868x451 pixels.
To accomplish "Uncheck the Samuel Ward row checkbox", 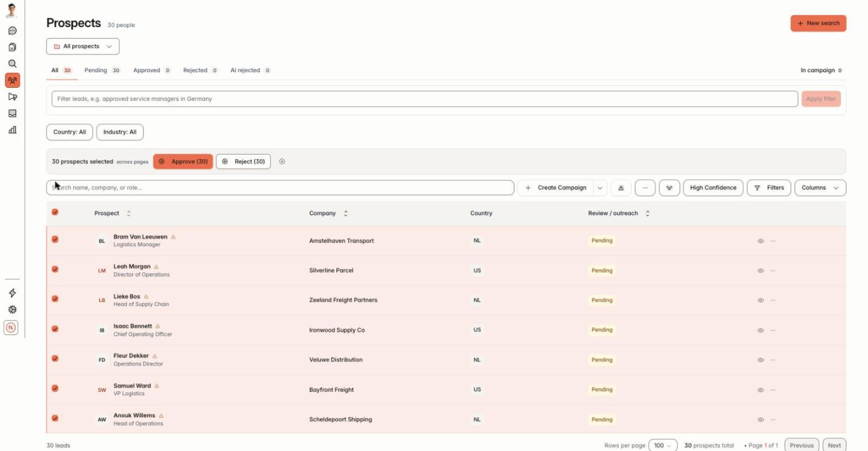I will coord(55,388).
